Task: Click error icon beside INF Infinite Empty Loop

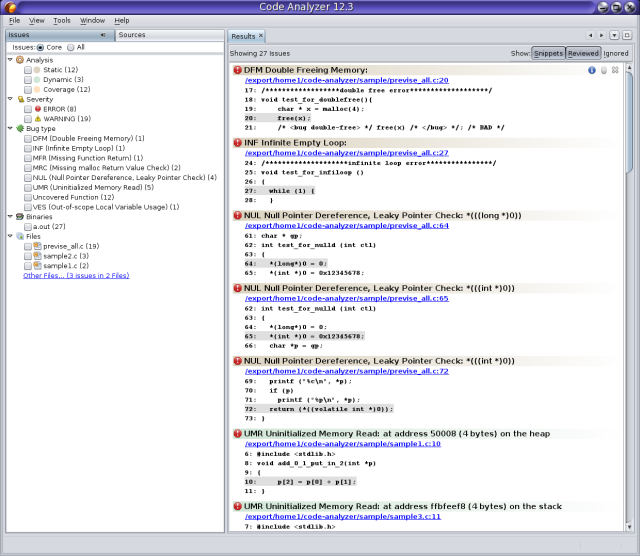Action: click(x=238, y=143)
